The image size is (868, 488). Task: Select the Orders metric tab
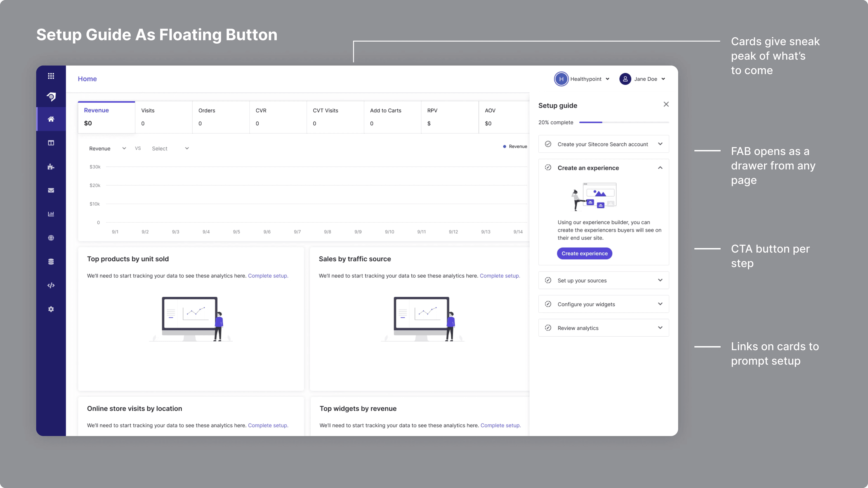tap(221, 117)
